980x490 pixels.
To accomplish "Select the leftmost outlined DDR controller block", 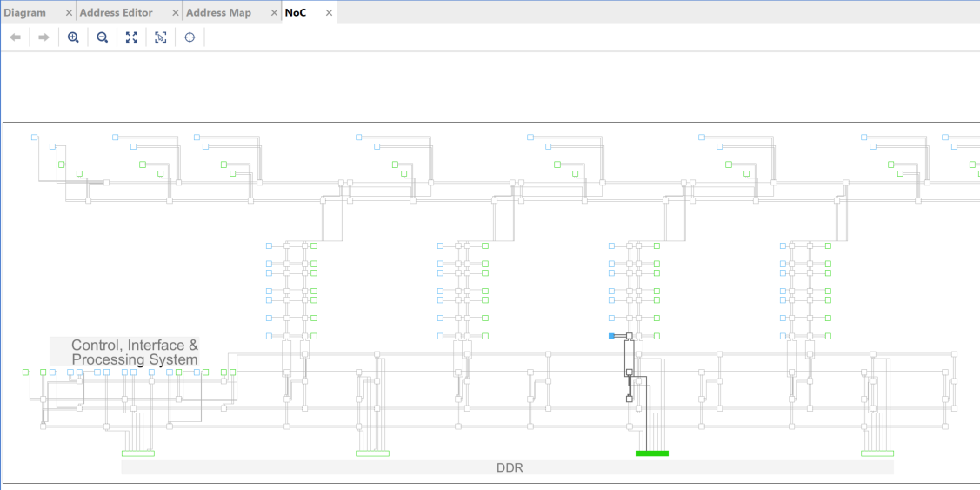I will [138, 453].
